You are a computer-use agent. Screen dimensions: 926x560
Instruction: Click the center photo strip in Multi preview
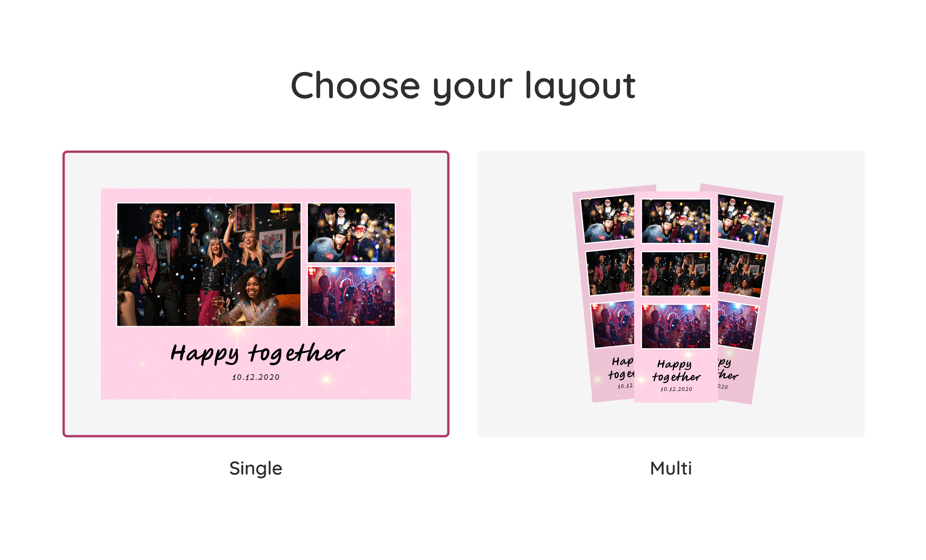pyautogui.click(x=676, y=297)
